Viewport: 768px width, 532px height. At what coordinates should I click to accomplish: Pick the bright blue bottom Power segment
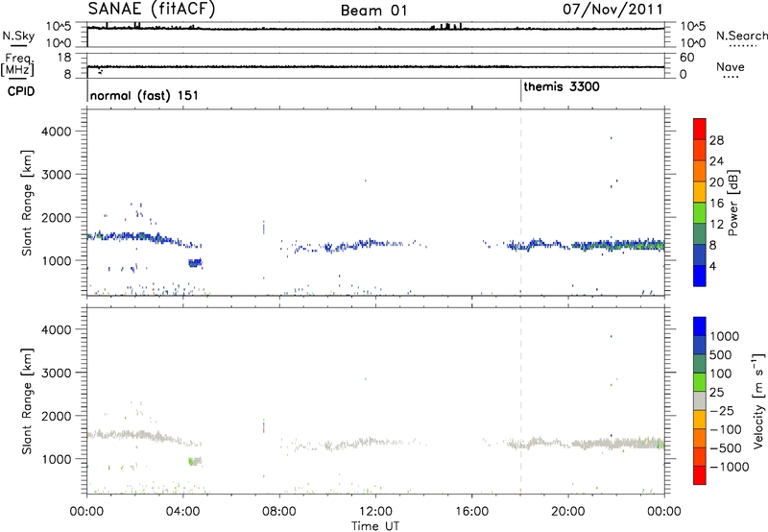pyautogui.click(x=700, y=276)
